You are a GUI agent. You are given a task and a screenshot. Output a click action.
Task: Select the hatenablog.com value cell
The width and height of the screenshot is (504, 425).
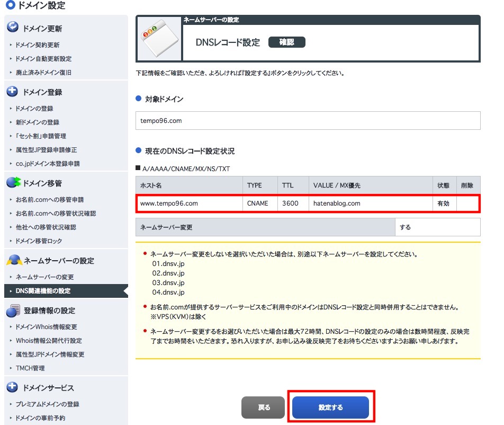pyautogui.click(x=371, y=203)
